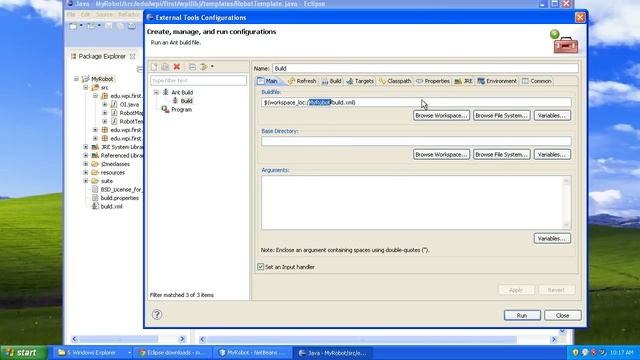This screenshot has width=640, height=360.
Task: Expand the JRE System Library node
Action: [x=86, y=147]
